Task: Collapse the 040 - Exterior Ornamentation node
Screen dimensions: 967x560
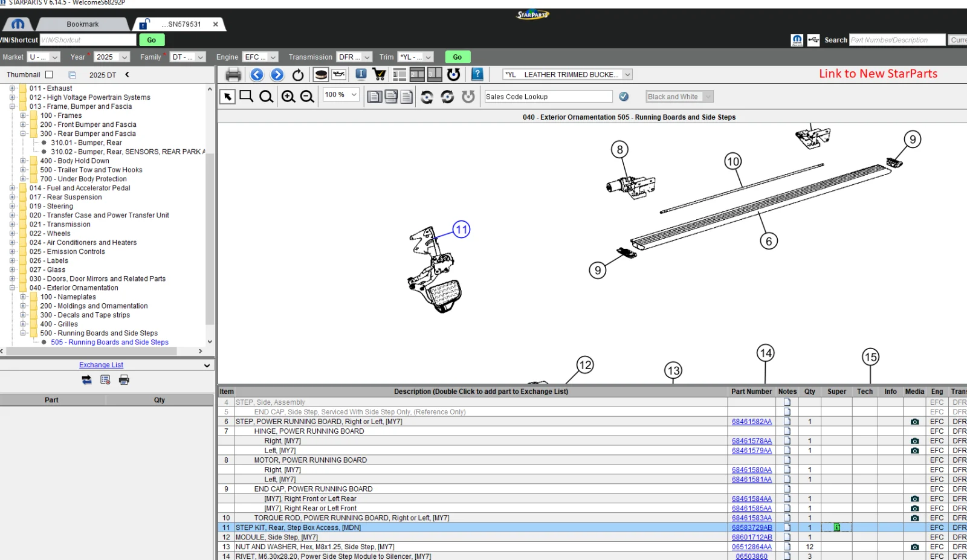Action: click(x=12, y=288)
